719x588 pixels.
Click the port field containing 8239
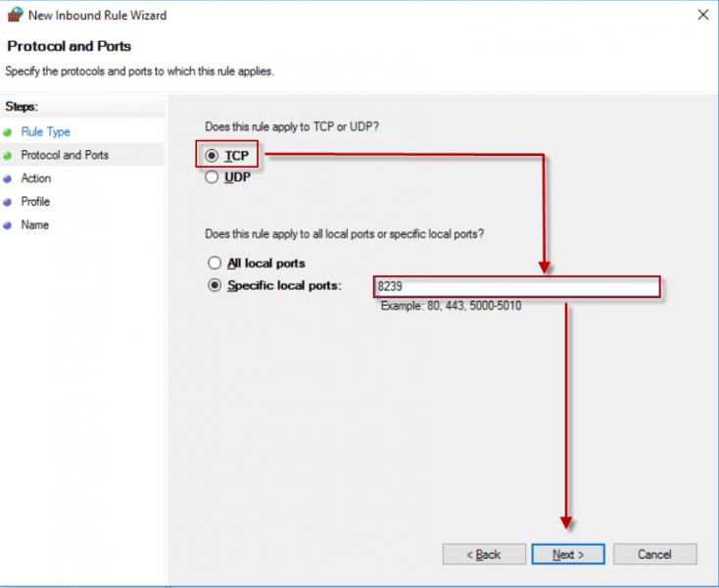tap(515, 287)
